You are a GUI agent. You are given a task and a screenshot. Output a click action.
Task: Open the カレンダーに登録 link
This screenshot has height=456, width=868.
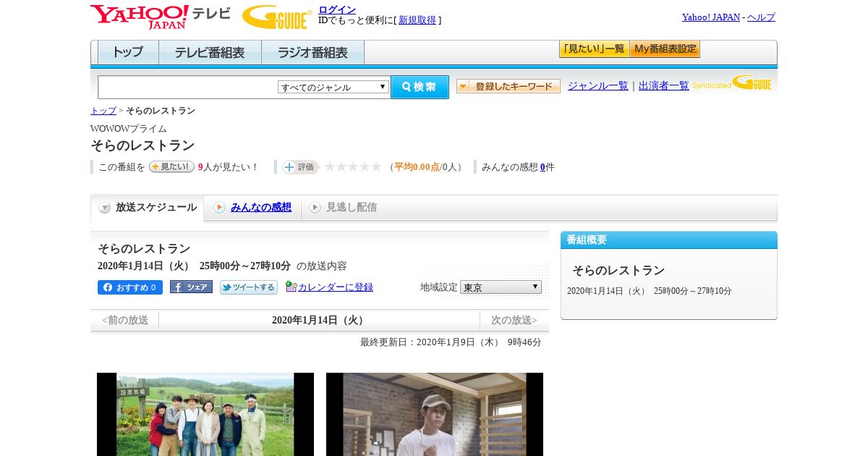pyautogui.click(x=336, y=287)
